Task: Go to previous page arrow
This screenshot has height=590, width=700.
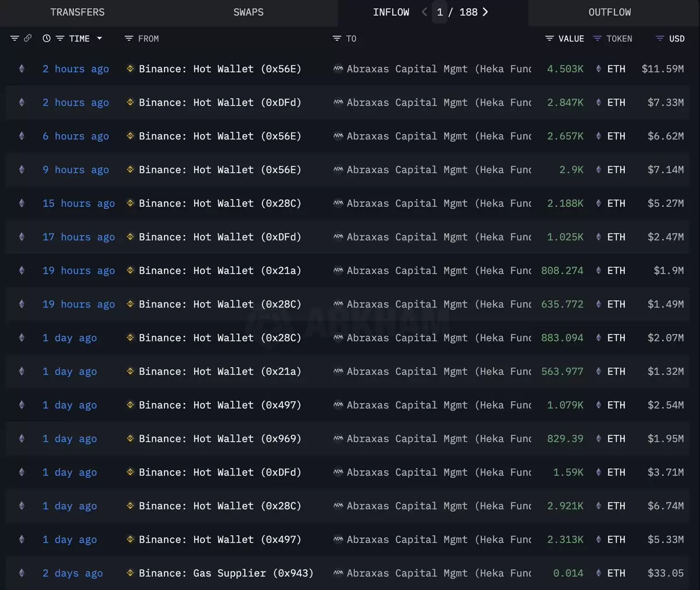Action: point(424,12)
